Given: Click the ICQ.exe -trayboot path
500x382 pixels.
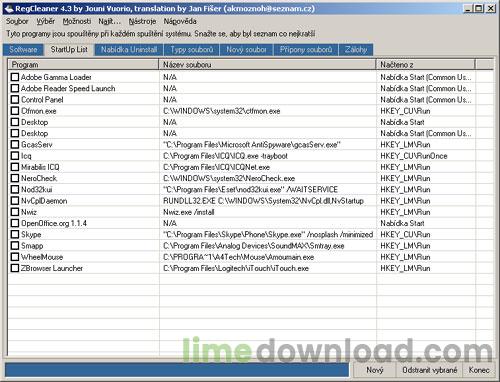Looking at the screenshot, I should click(x=225, y=156).
